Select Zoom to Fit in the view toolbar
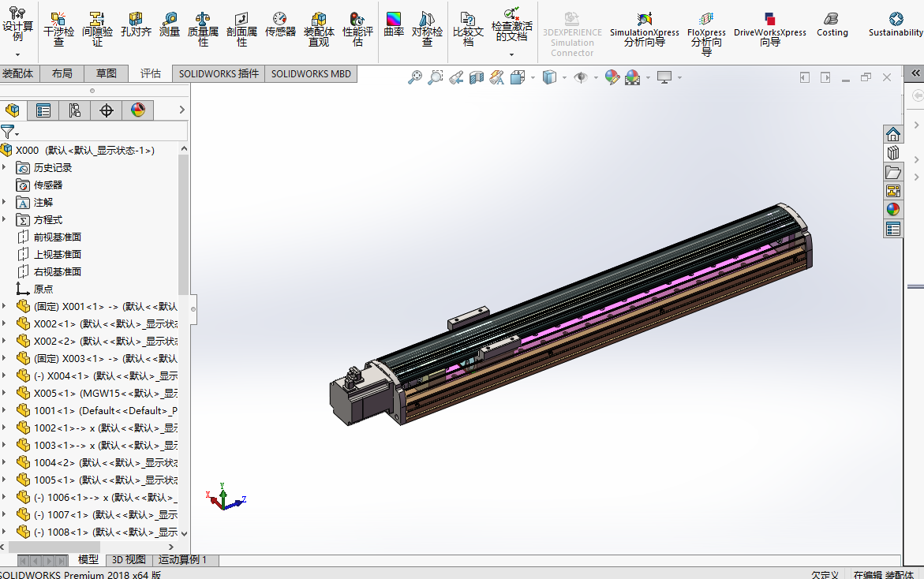The height and width of the screenshot is (579, 924). coord(414,77)
